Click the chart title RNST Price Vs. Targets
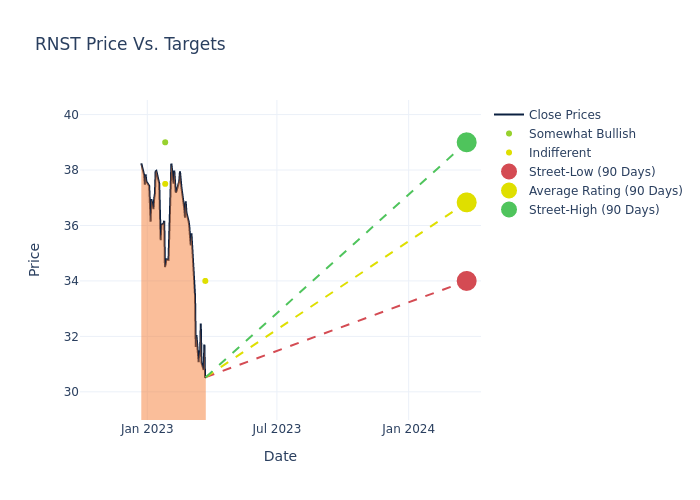The image size is (700, 500). tap(130, 44)
